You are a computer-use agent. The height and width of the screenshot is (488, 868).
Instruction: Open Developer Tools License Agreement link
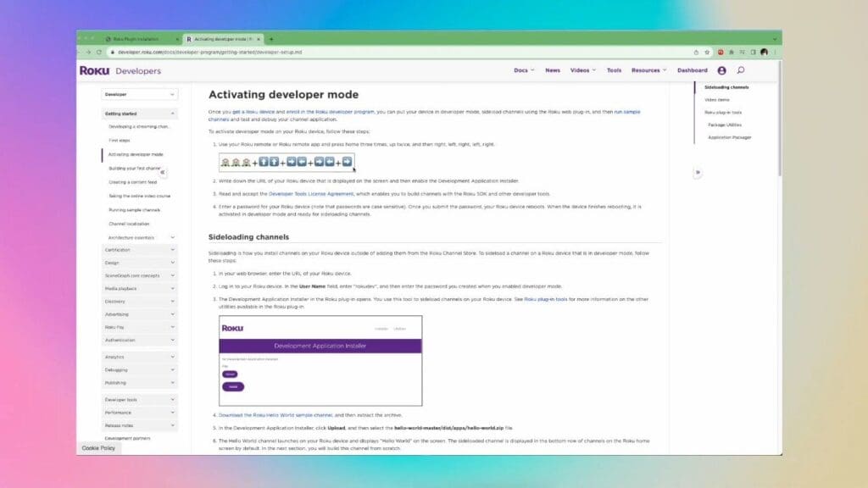311,194
